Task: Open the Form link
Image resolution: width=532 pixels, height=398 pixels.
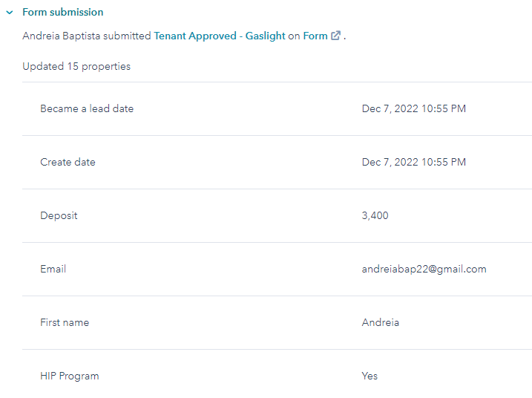Action: click(x=315, y=36)
